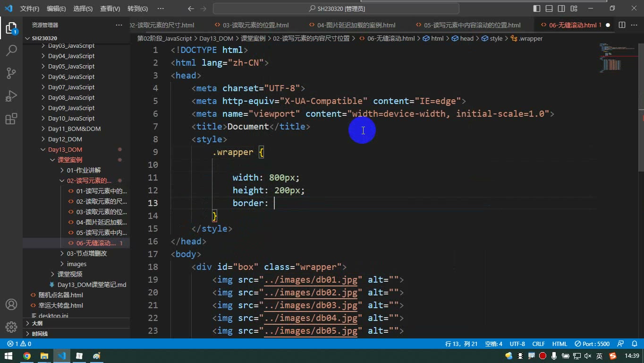Open the Source Control view
Screen dimensions: 644x363
pos(11,73)
